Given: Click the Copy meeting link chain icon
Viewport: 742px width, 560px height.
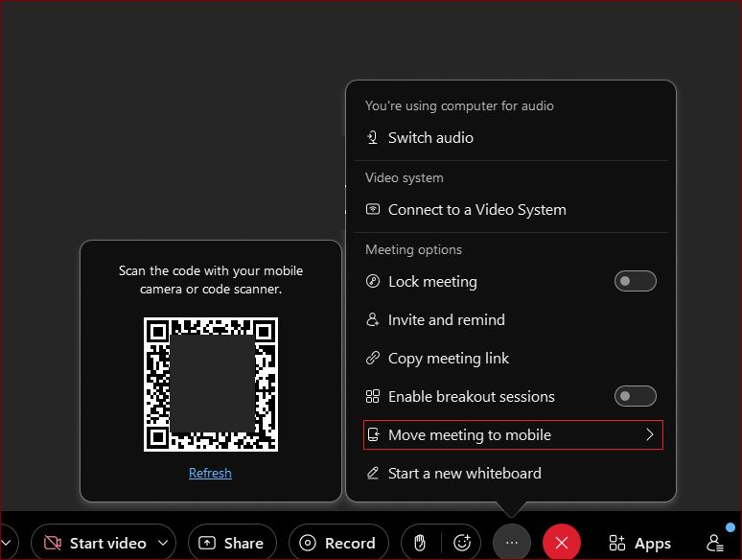Looking at the screenshot, I should tap(373, 358).
